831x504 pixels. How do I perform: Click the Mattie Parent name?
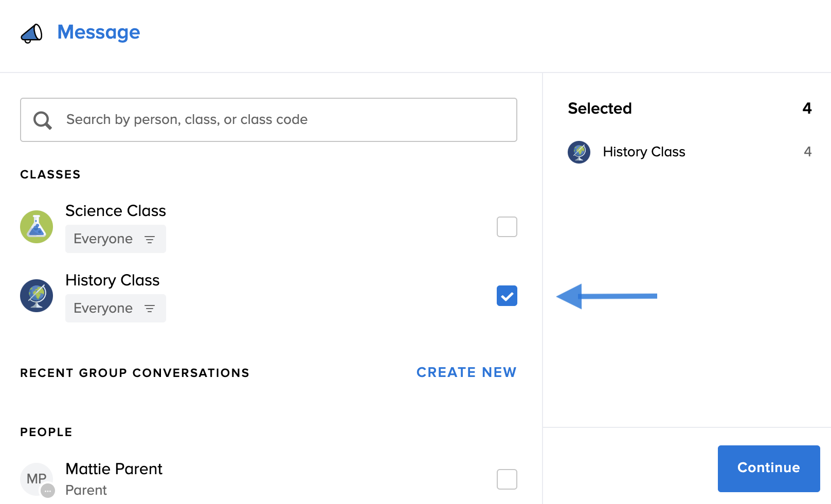(x=114, y=469)
